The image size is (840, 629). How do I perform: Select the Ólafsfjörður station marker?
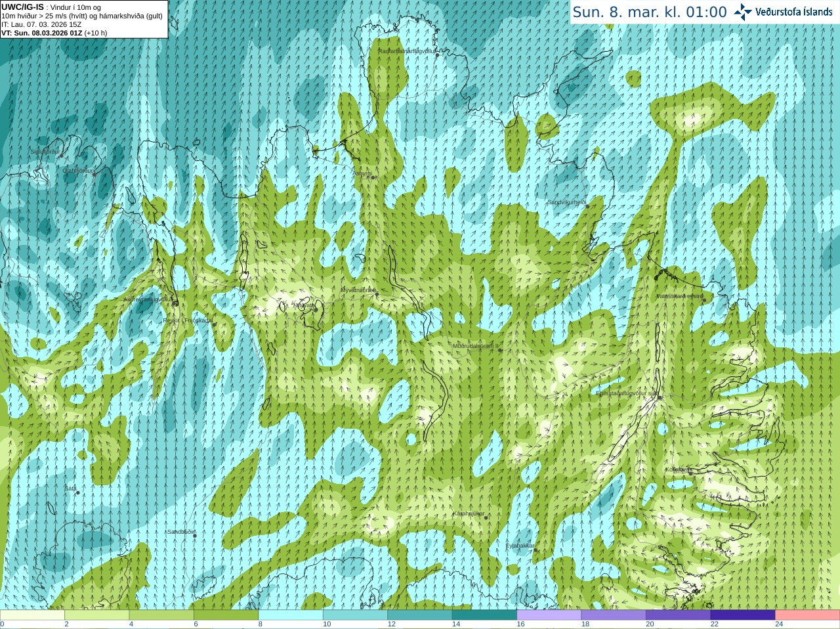(94, 174)
